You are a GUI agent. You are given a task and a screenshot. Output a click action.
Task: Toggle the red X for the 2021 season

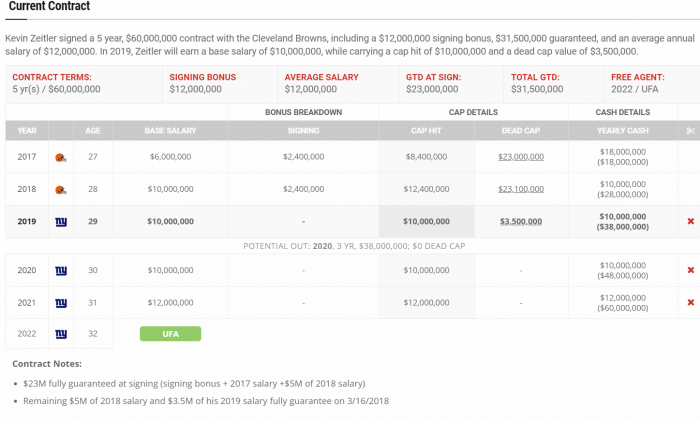690,302
